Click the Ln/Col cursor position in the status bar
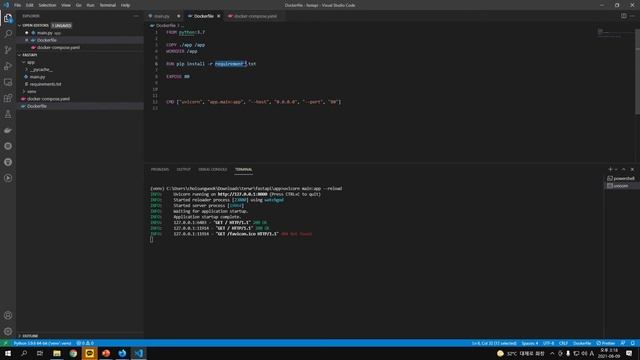The image size is (640, 360). (494, 343)
